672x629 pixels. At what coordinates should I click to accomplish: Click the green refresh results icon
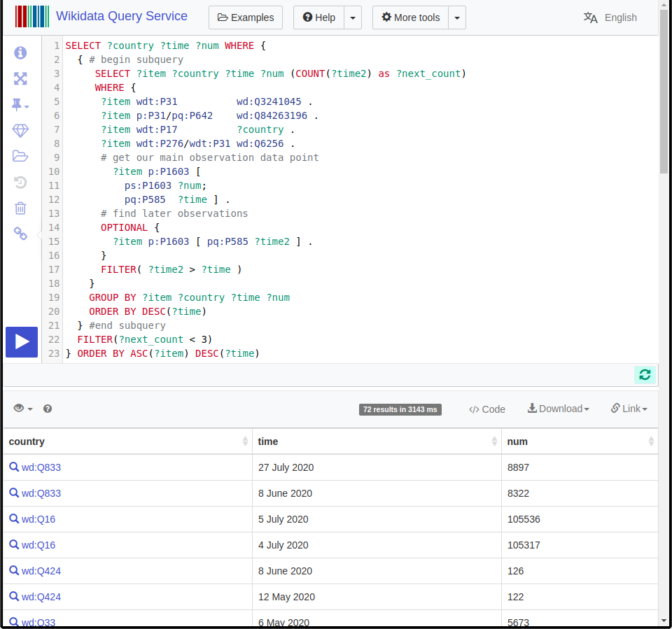(x=645, y=375)
